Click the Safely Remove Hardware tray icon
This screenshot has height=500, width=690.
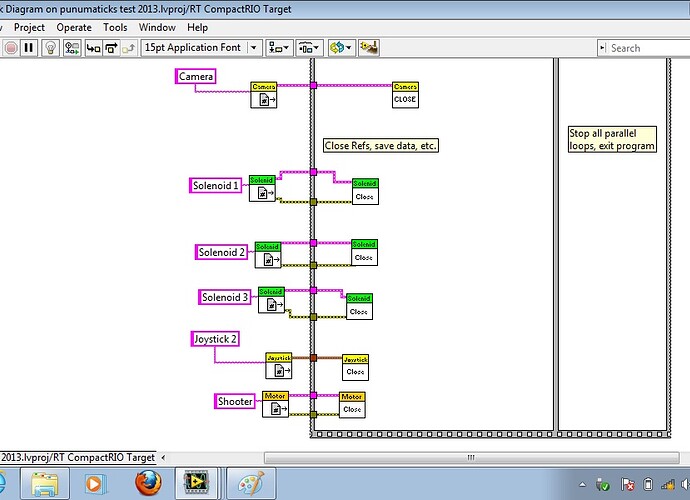pos(602,485)
